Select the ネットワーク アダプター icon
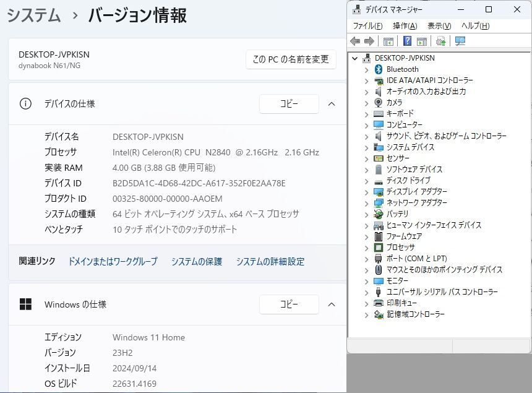The width and height of the screenshot is (532, 393). pyautogui.click(x=379, y=203)
